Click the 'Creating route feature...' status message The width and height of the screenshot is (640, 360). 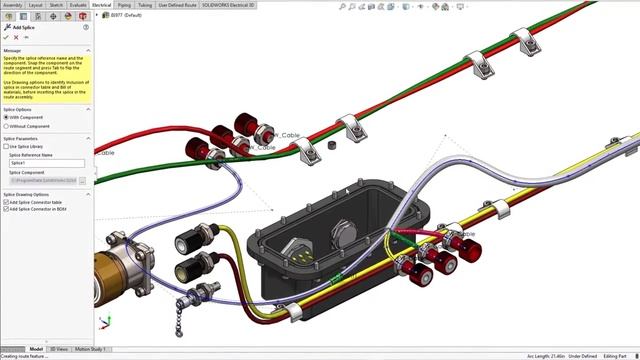24,356
